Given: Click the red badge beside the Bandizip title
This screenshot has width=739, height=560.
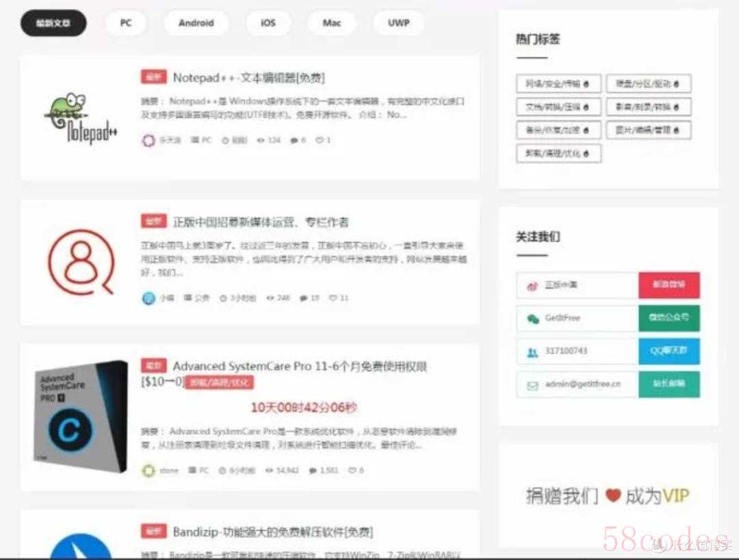Looking at the screenshot, I should click(x=154, y=531).
